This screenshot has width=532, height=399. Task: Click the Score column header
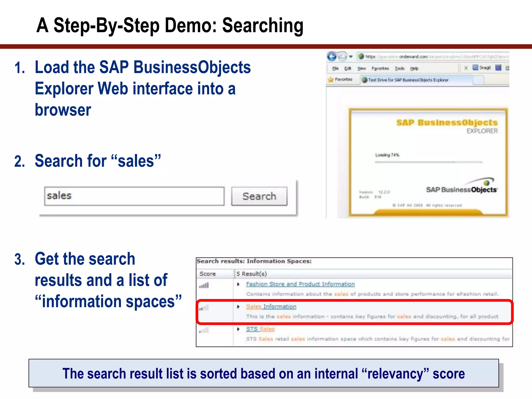tap(215, 274)
